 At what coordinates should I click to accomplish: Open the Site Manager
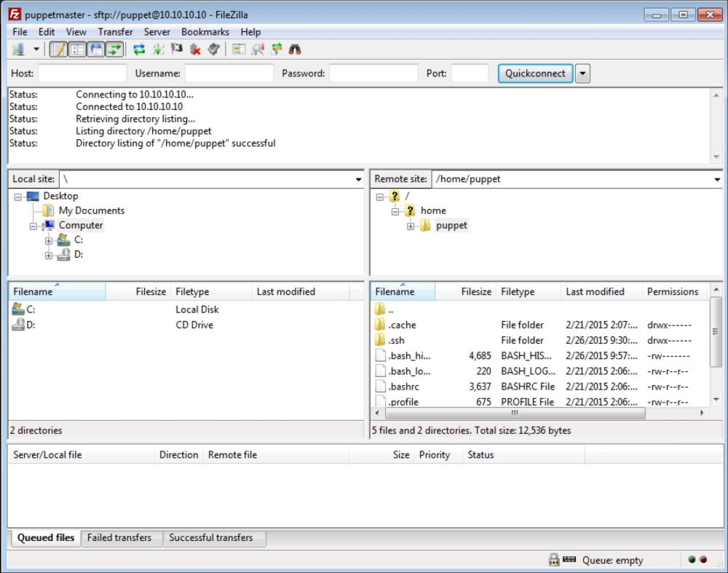18,50
